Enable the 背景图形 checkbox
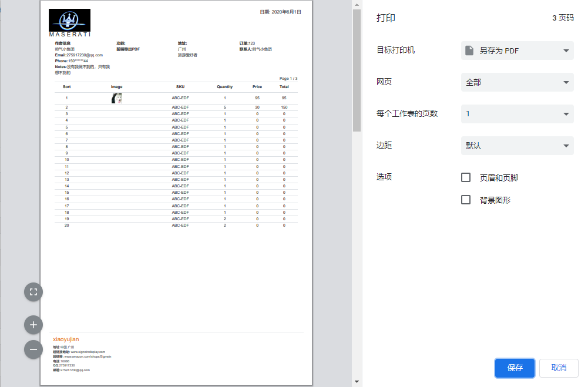Viewport: 588px width, 387px height. coord(466,200)
